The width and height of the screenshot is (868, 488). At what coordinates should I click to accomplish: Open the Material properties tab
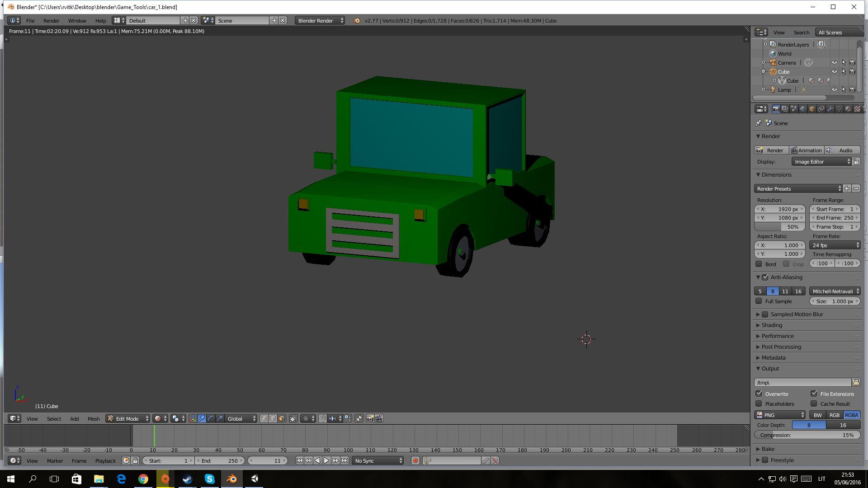tap(848, 109)
